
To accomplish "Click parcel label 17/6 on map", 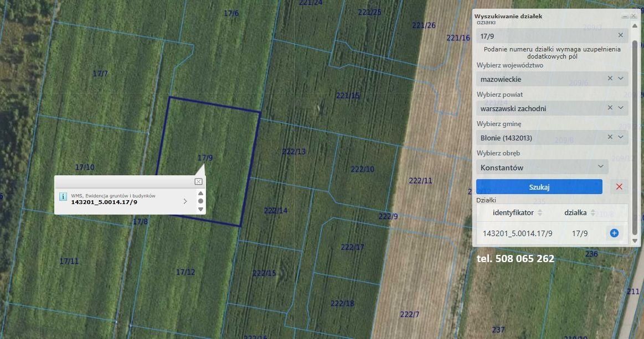I will [x=231, y=13].
